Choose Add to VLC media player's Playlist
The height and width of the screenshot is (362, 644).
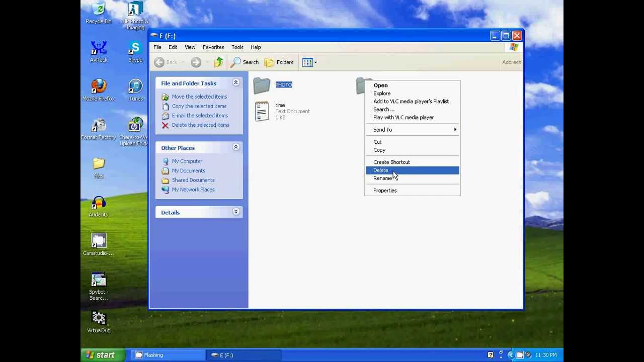412,102
